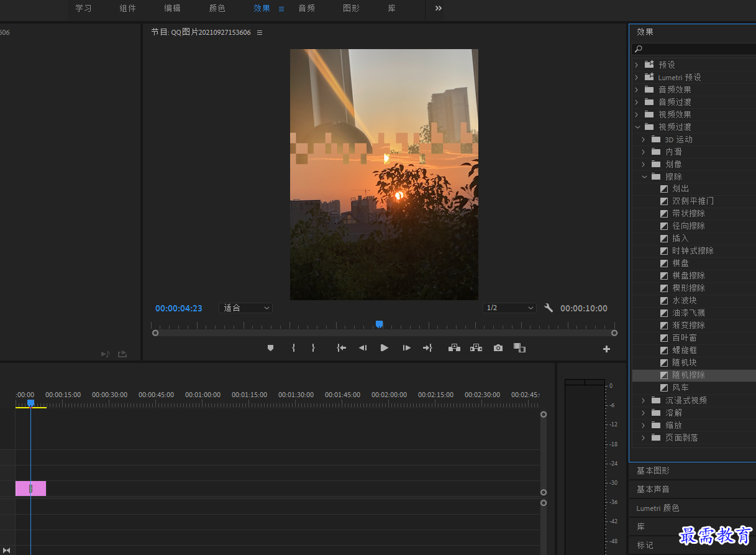
Task: Switch to the 图形 workspace
Action: point(351,9)
